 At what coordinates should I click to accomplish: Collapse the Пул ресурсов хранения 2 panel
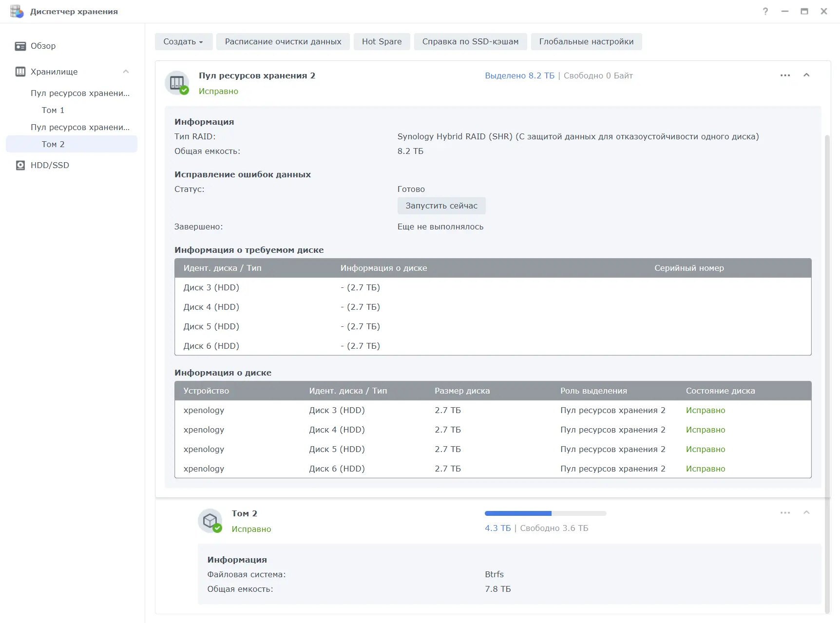click(x=806, y=75)
